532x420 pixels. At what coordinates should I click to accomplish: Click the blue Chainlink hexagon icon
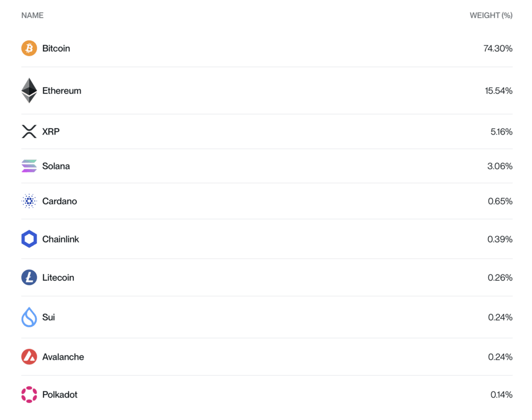(29, 239)
